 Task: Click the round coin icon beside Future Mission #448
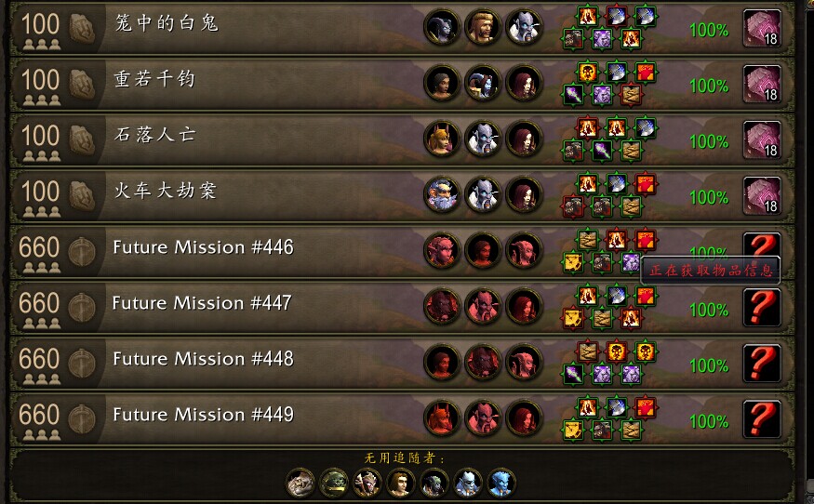82,364
